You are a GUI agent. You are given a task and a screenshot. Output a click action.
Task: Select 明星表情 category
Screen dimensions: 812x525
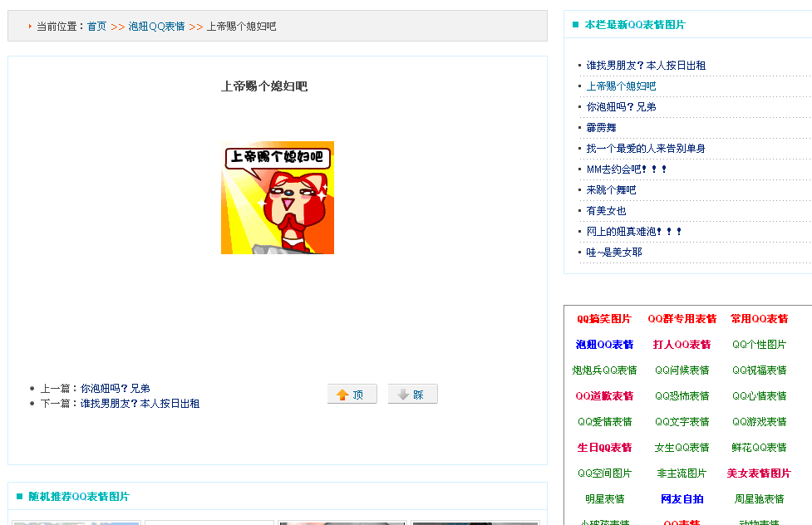(x=604, y=498)
